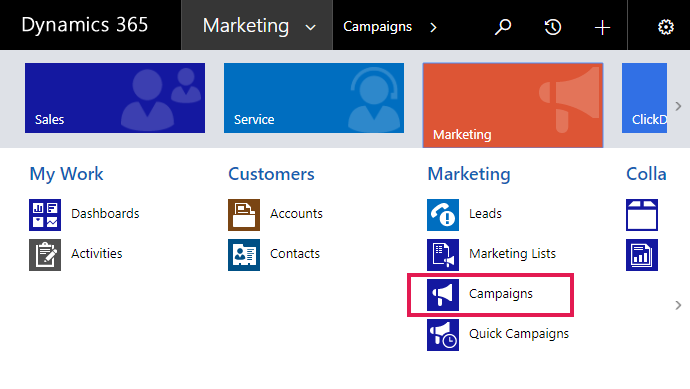The height and width of the screenshot is (389, 690).
Task: Click the blue Marketing section heading
Action: pyautogui.click(x=469, y=174)
